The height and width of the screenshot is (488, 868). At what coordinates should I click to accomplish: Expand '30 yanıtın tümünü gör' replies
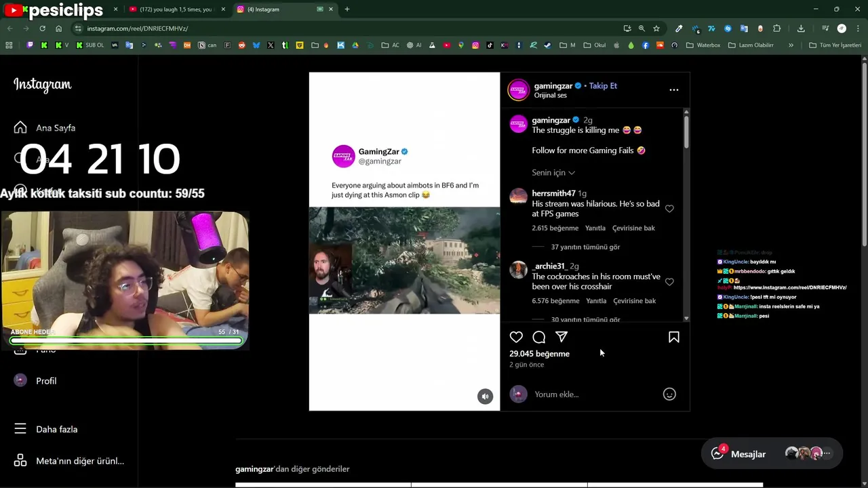pyautogui.click(x=585, y=319)
